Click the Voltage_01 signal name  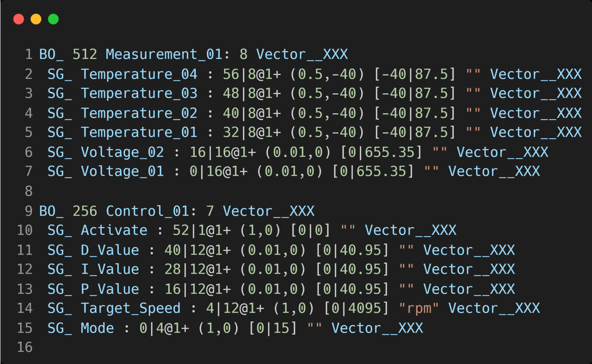click(x=122, y=171)
